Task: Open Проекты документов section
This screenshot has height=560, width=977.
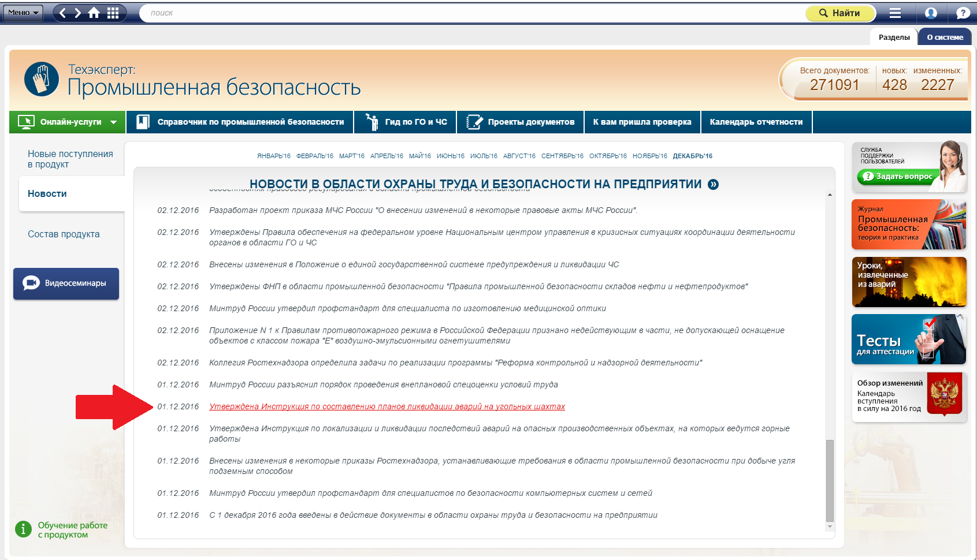Action: (520, 122)
